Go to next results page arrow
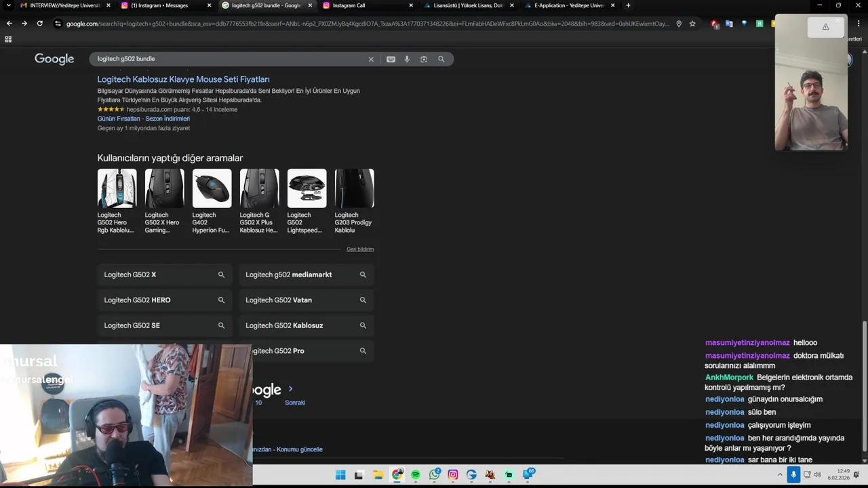 click(x=291, y=388)
